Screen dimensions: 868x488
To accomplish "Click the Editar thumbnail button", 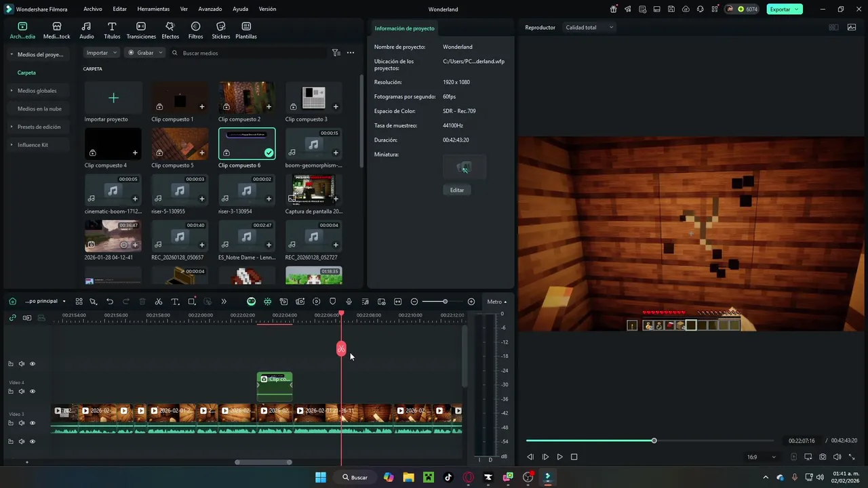I will click(457, 190).
